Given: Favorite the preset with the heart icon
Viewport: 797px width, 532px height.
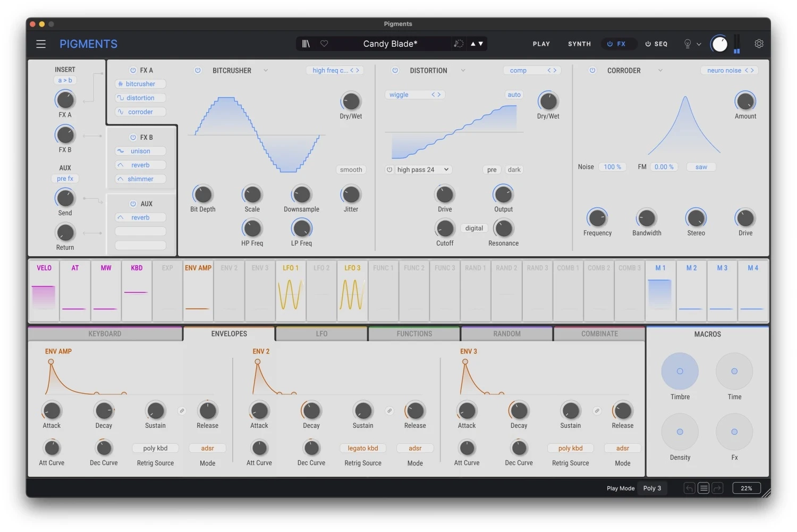Looking at the screenshot, I should (324, 44).
